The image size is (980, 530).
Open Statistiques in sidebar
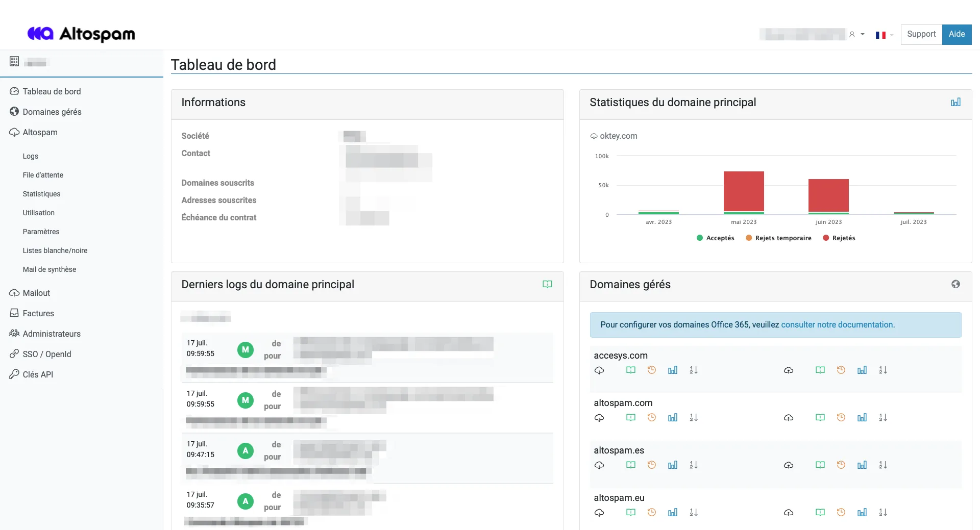41,194
